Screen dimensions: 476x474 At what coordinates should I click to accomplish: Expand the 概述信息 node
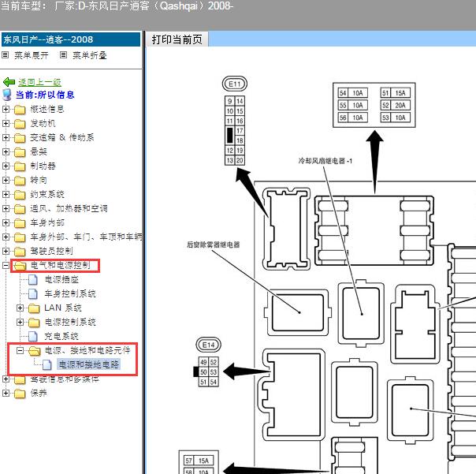pos(6,109)
